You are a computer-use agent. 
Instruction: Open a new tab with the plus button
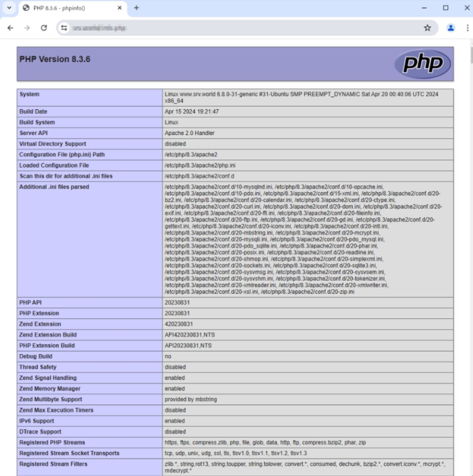(136, 8)
